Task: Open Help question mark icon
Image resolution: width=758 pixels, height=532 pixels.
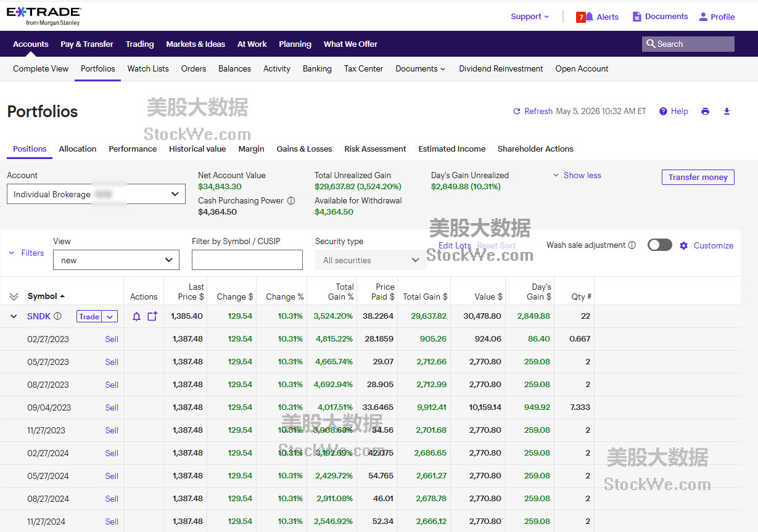Action: point(663,112)
